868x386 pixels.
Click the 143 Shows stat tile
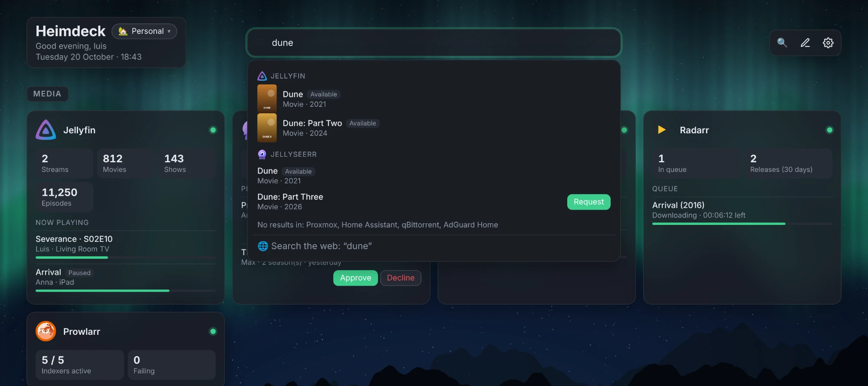[187, 163]
